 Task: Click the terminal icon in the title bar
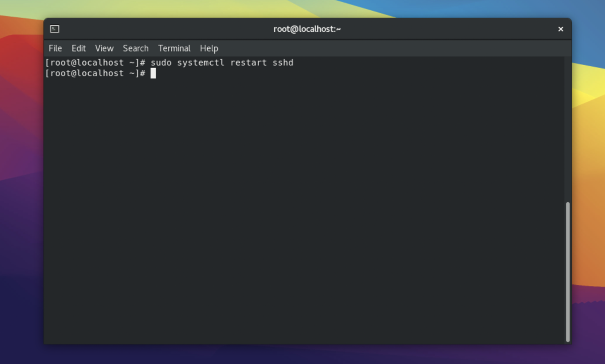[x=54, y=29]
